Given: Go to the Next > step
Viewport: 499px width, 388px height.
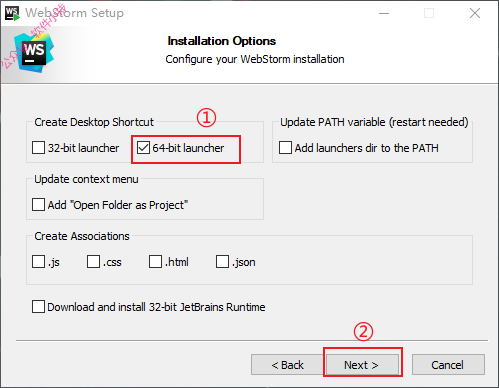Looking at the screenshot, I should [x=362, y=365].
